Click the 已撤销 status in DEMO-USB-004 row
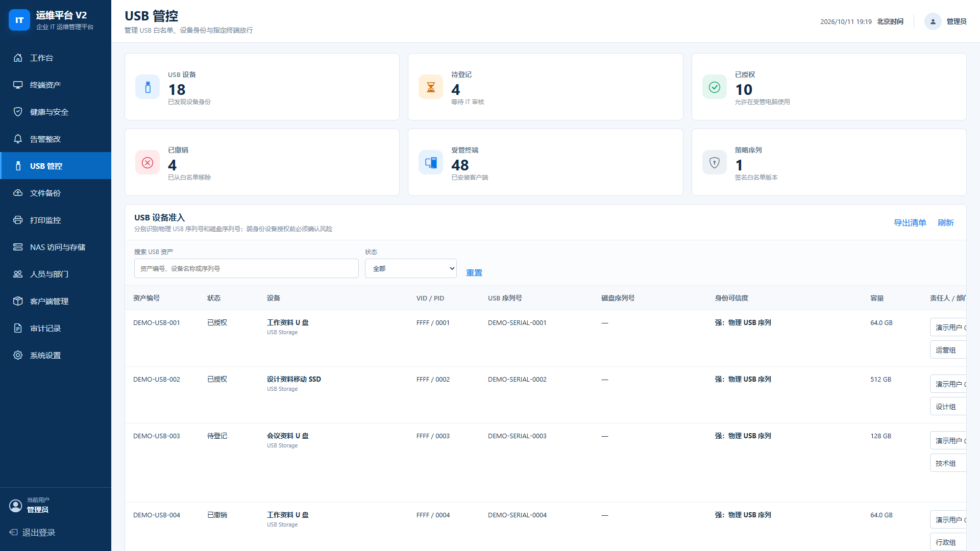 [x=217, y=515]
